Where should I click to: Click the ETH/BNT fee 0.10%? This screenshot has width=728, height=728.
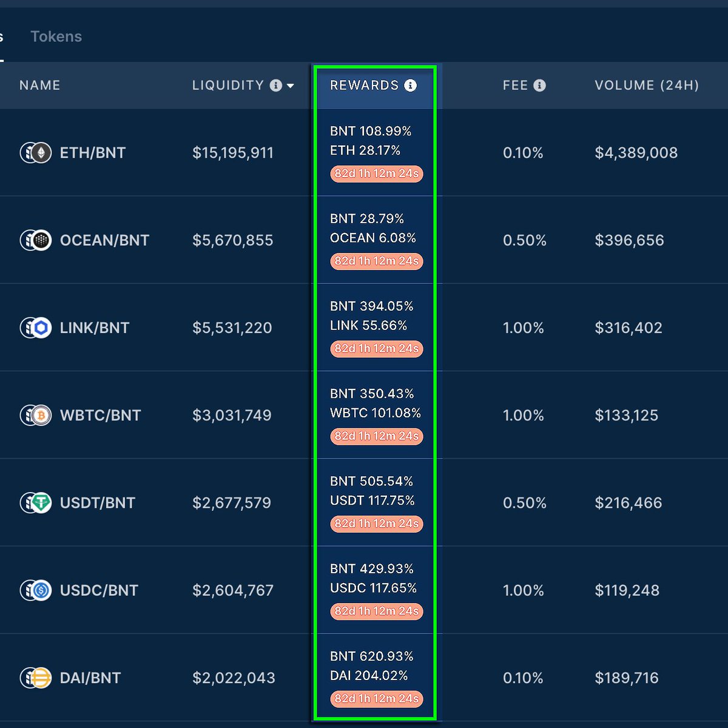(523, 153)
